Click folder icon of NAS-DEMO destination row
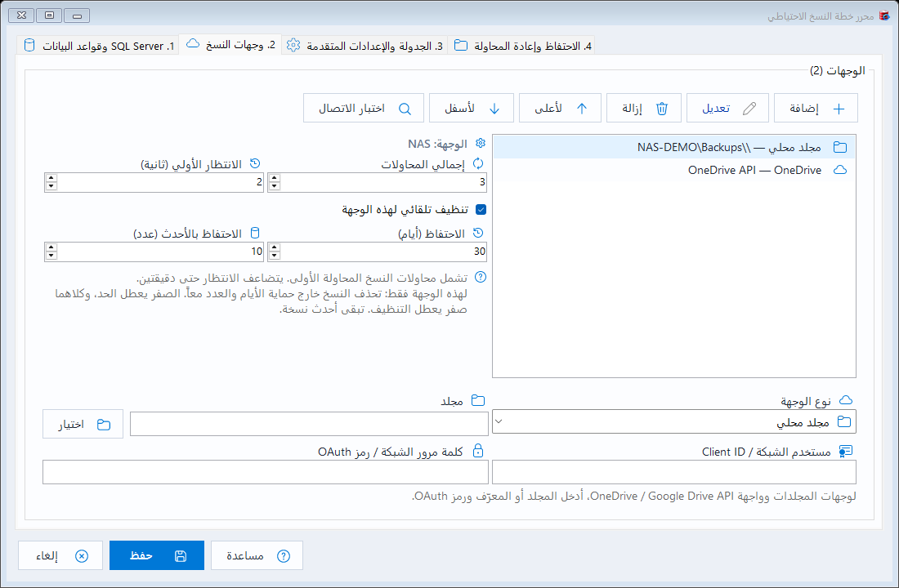This screenshot has height=588, width=899. [x=840, y=147]
